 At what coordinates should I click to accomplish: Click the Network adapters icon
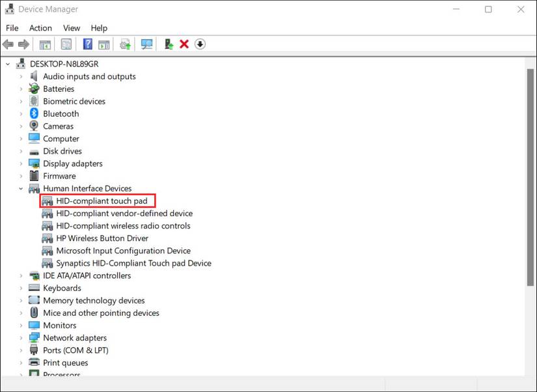tap(34, 337)
